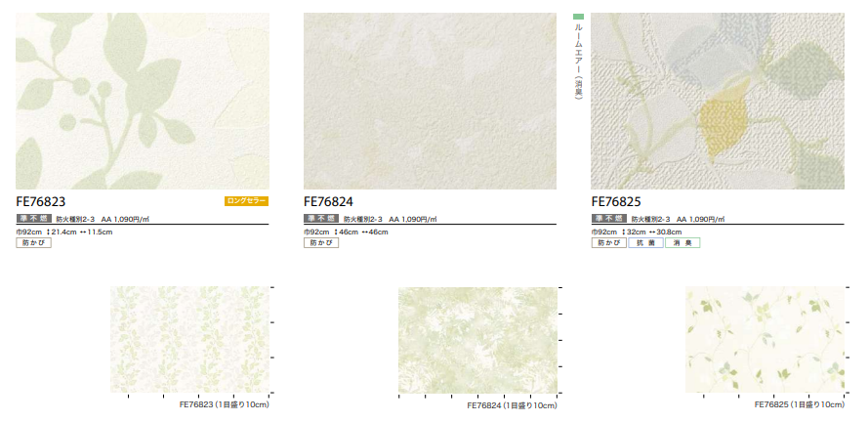The height and width of the screenshot is (422, 868).
Task: Click the 消臭 tag under FE76825
Action: point(681,243)
